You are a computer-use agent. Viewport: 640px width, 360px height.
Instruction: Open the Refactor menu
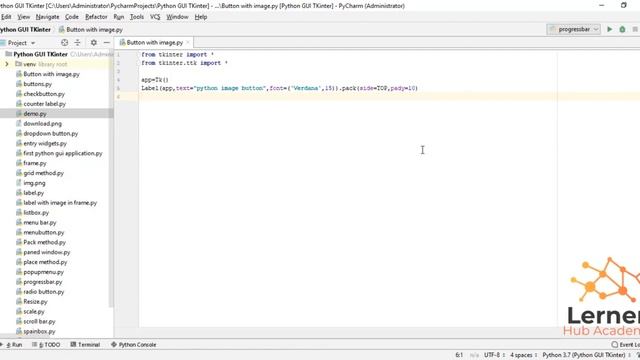pyautogui.click(x=96, y=17)
